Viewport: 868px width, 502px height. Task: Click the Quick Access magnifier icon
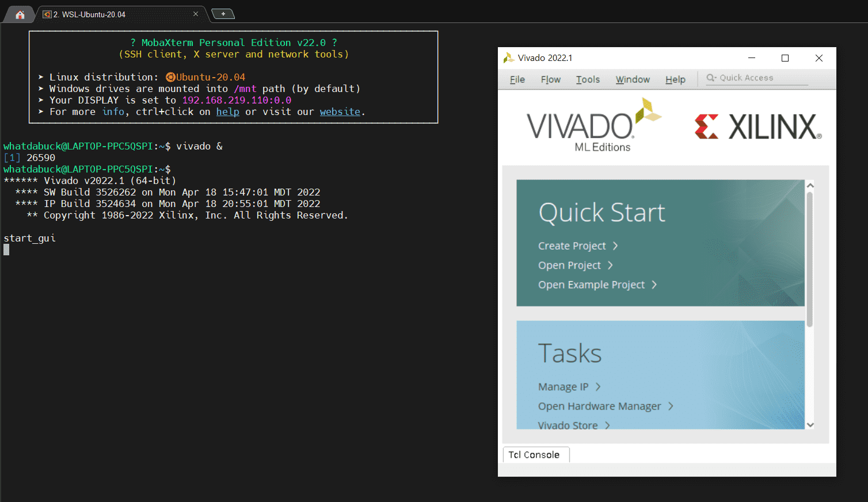[x=711, y=78]
